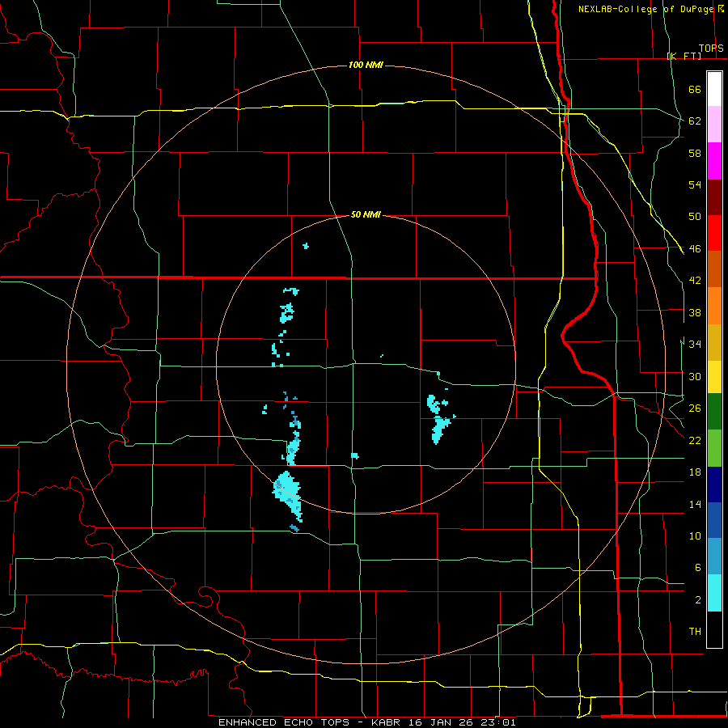
Task: Click the '38' legend value
Action: (695, 312)
